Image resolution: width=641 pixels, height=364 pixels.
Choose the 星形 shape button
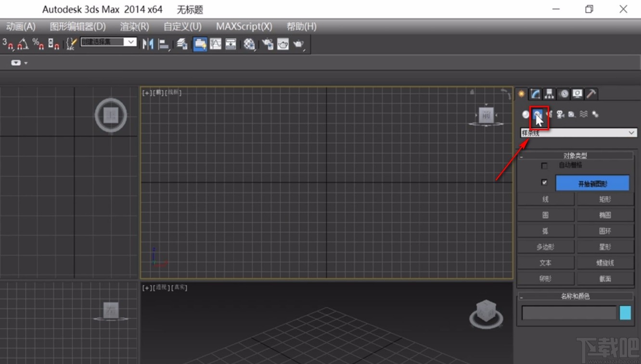(x=605, y=247)
